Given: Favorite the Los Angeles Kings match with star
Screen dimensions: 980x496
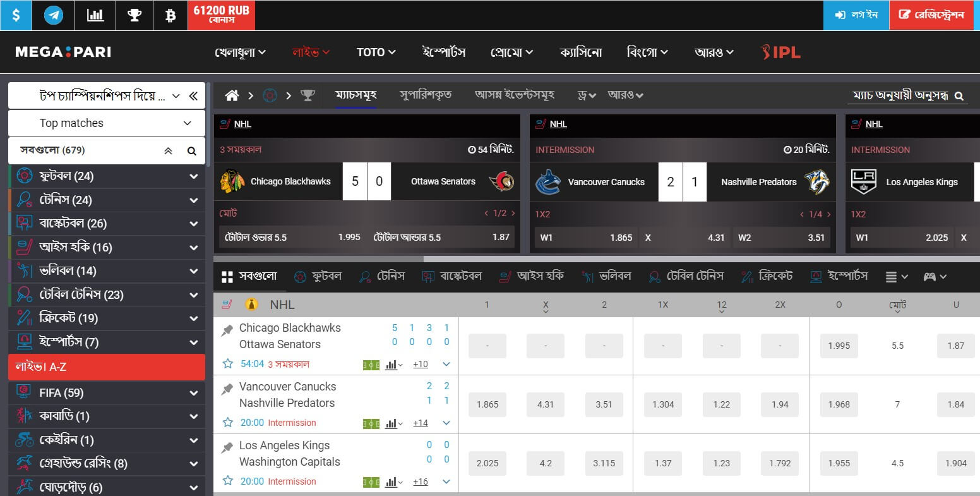Looking at the screenshot, I should click(228, 481).
